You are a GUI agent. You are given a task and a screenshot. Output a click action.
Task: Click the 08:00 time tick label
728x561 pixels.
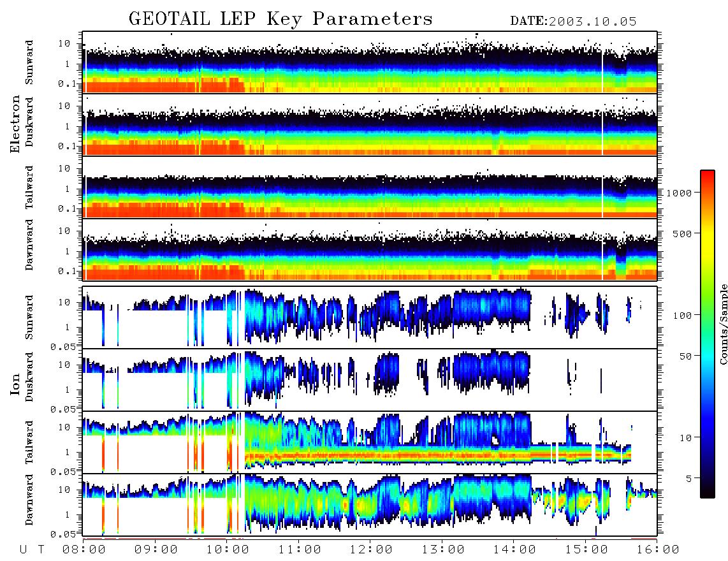point(84,550)
